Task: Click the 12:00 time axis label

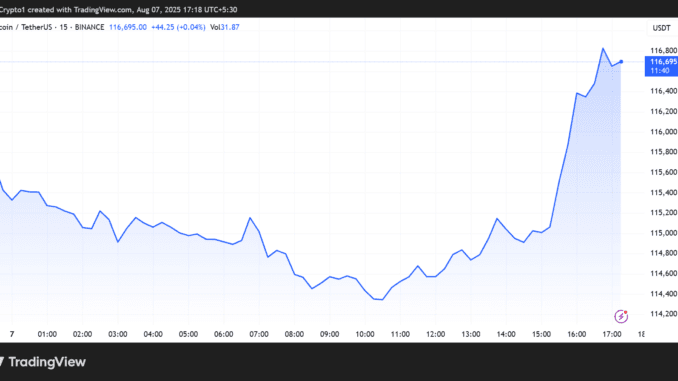Action: 435,334
